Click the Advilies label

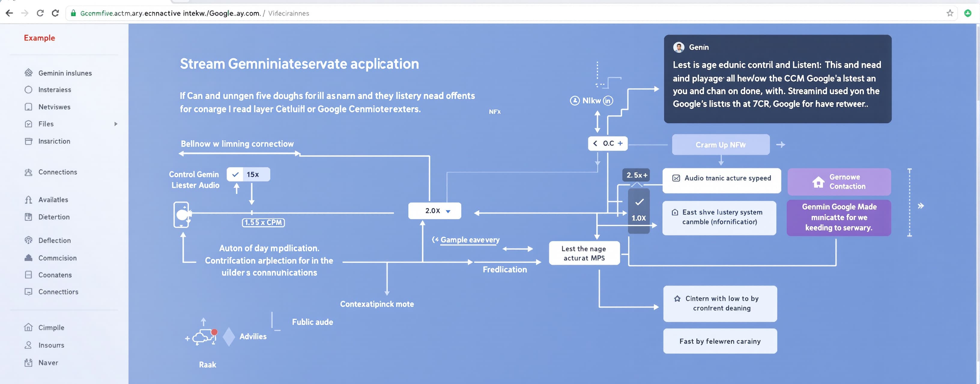pyautogui.click(x=253, y=337)
